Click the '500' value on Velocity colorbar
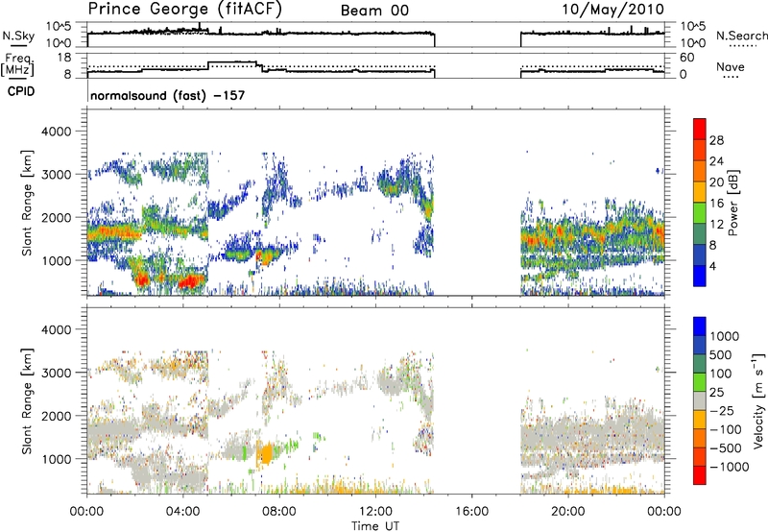The height and width of the screenshot is (532, 768). pyautogui.click(x=720, y=355)
